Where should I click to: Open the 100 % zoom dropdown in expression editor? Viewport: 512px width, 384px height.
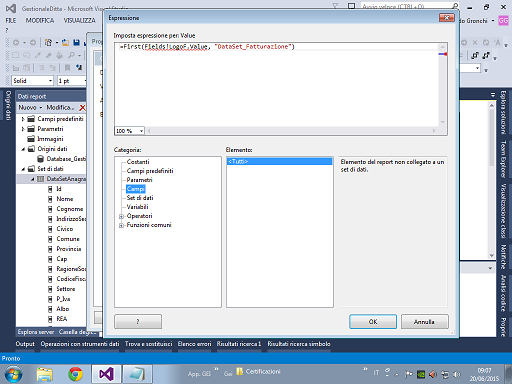click(141, 131)
